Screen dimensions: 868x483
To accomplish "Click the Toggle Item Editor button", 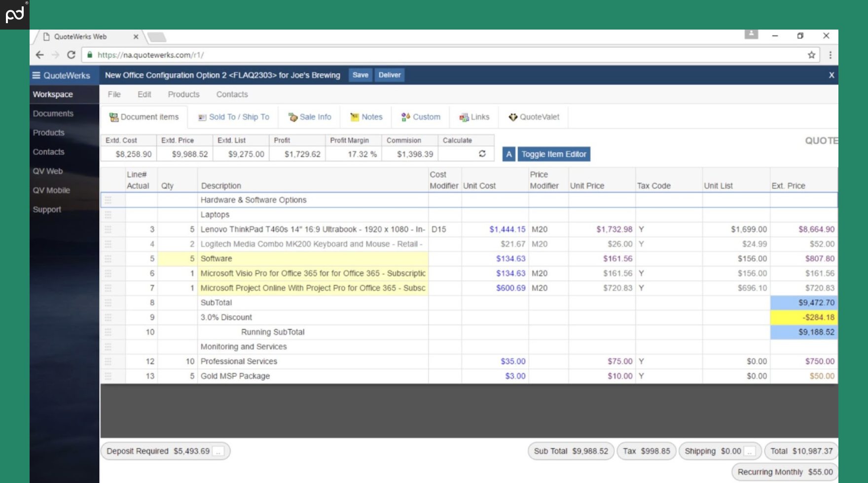I will [x=554, y=154].
